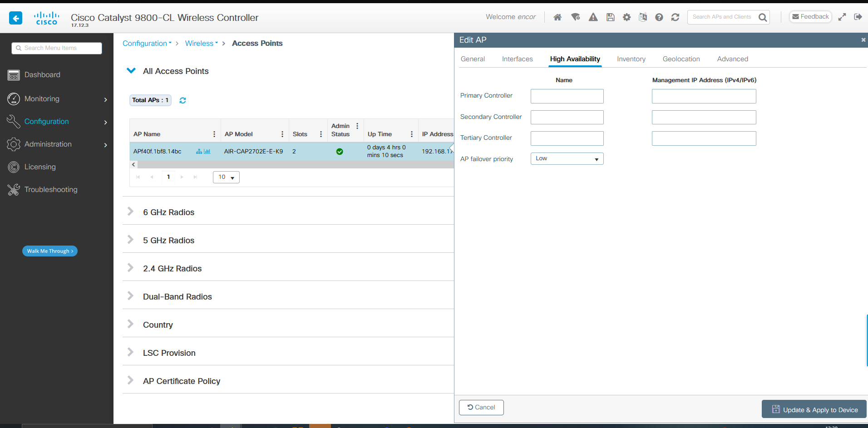Open AP statistics chart icon for APf40f.1bf8.14bc
The image size is (868, 428).
(207, 152)
